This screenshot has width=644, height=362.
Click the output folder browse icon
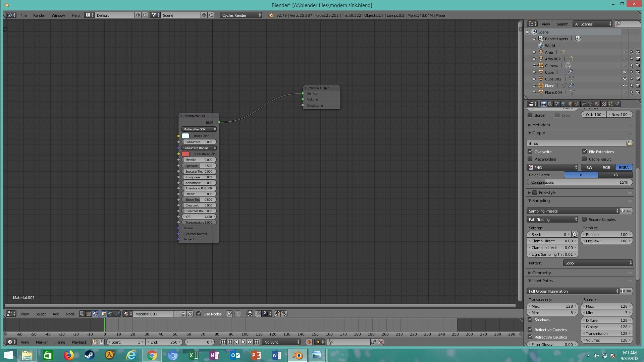(629, 143)
